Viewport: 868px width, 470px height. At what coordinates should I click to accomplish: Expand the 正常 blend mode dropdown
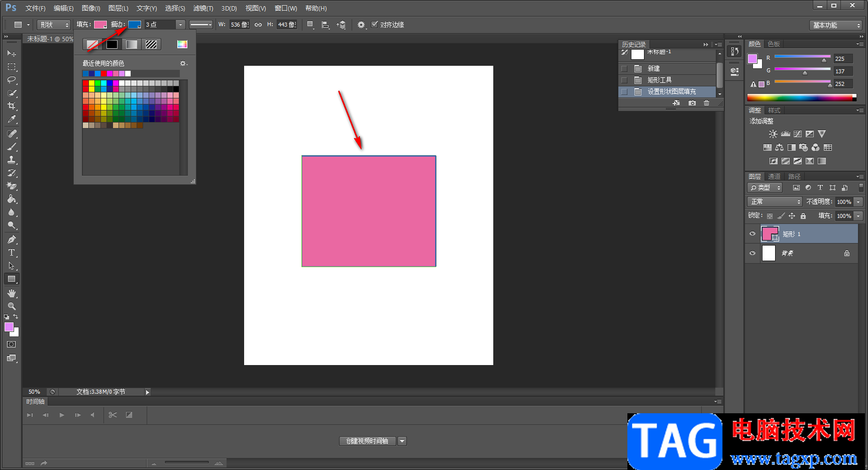775,201
